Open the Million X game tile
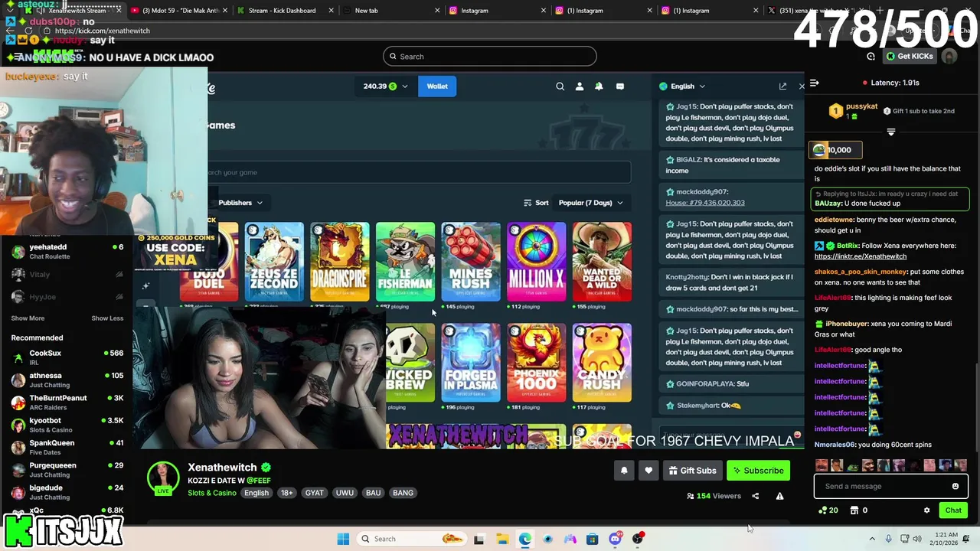This screenshot has width=980, height=551. point(536,262)
